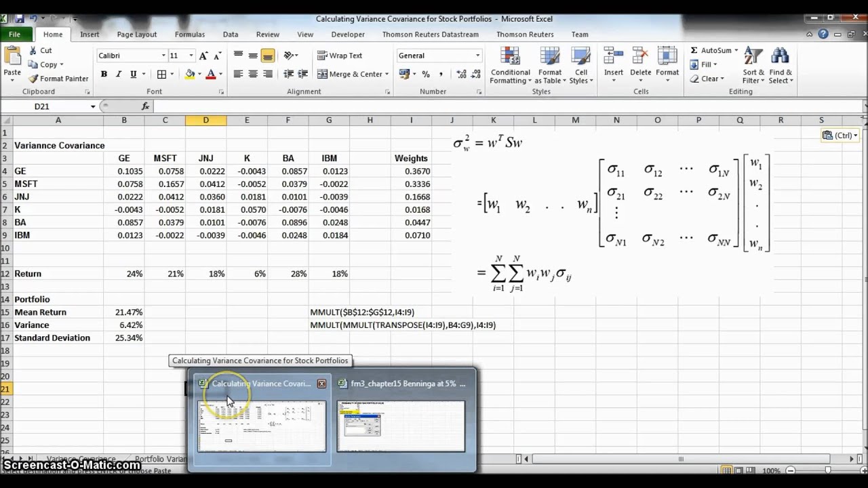Center text horizontally

click(x=253, y=75)
